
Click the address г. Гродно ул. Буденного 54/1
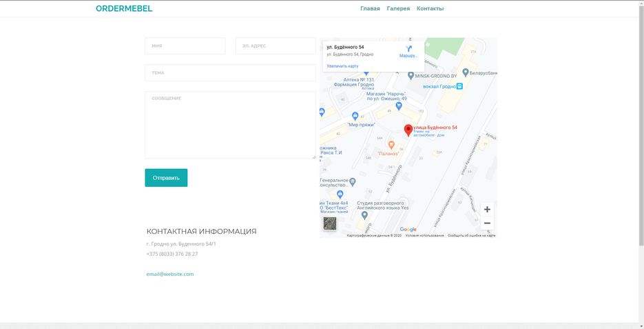[181, 244]
